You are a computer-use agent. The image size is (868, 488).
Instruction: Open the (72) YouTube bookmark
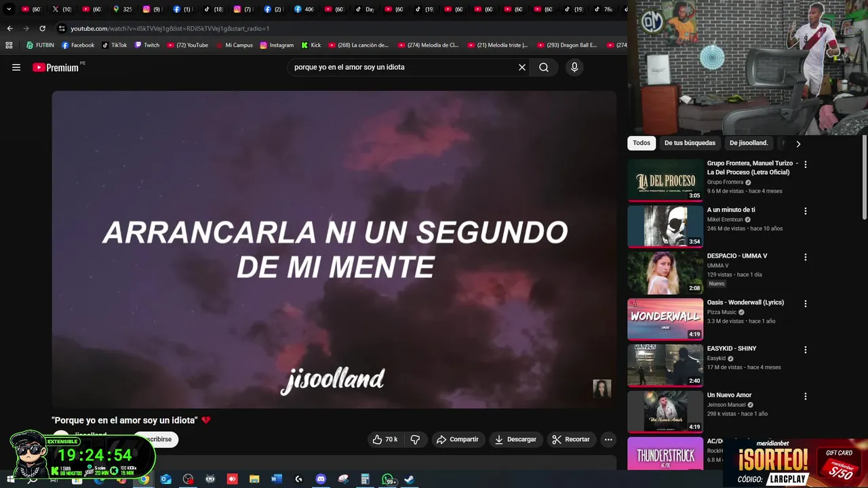188,45
